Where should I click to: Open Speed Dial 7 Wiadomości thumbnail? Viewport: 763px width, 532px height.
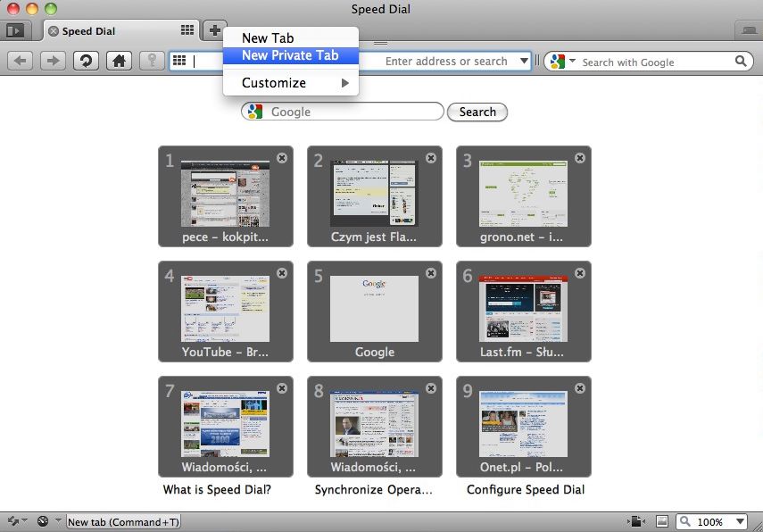point(225,427)
